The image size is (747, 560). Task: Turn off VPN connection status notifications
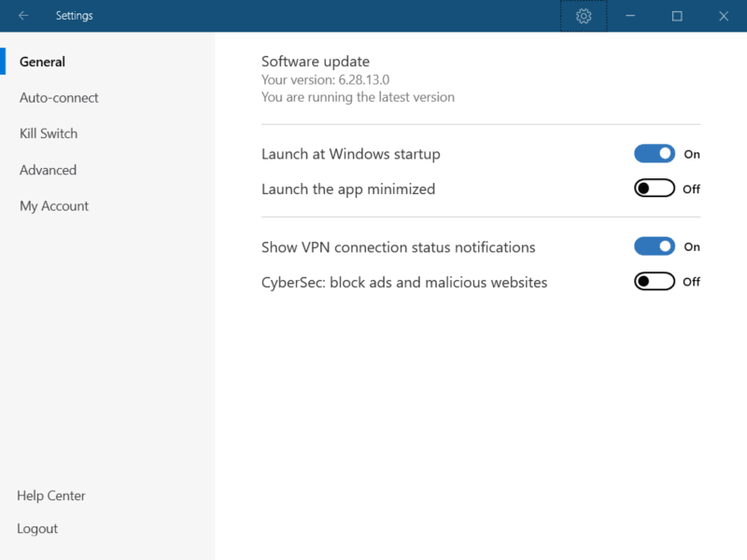(655, 246)
